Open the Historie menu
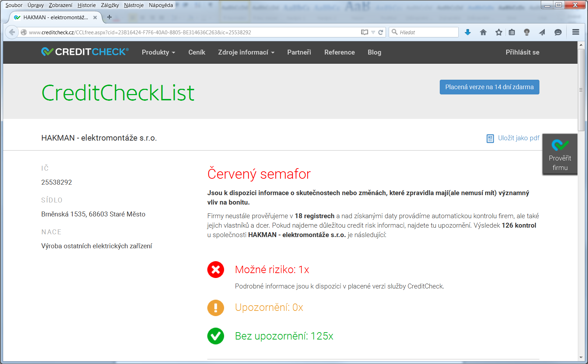Image resolution: width=588 pixels, height=364 pixels. click(x=87, y=5)
